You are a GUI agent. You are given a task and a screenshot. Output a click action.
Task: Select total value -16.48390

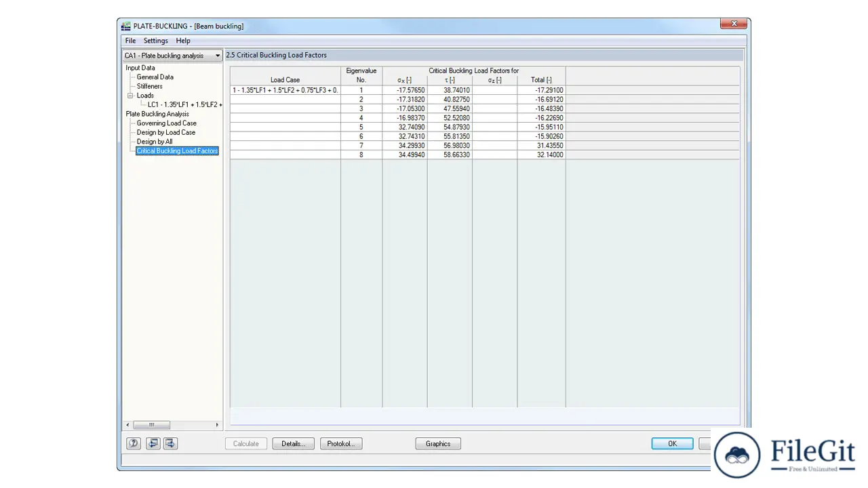[x=541, y=108]
